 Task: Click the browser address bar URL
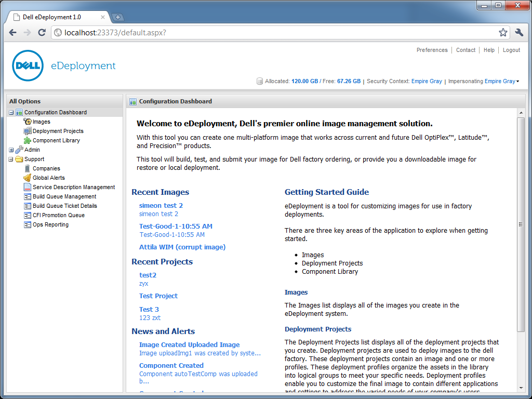pyautogui.click(x=115, y=33)
